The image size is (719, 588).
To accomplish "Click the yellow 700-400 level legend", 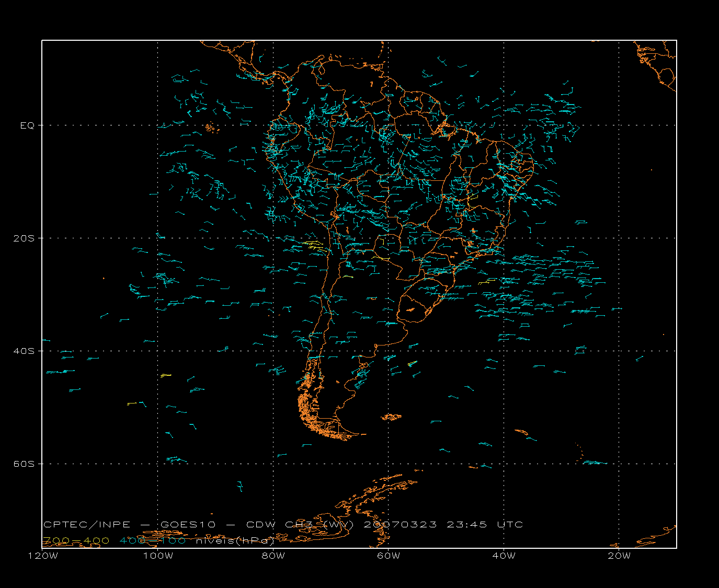I will pos(76,540).
